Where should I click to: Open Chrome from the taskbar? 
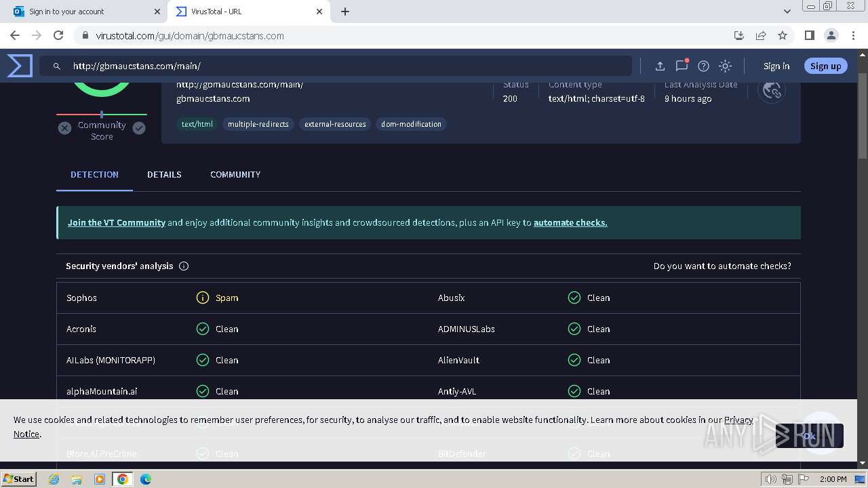tap(122, 479)
